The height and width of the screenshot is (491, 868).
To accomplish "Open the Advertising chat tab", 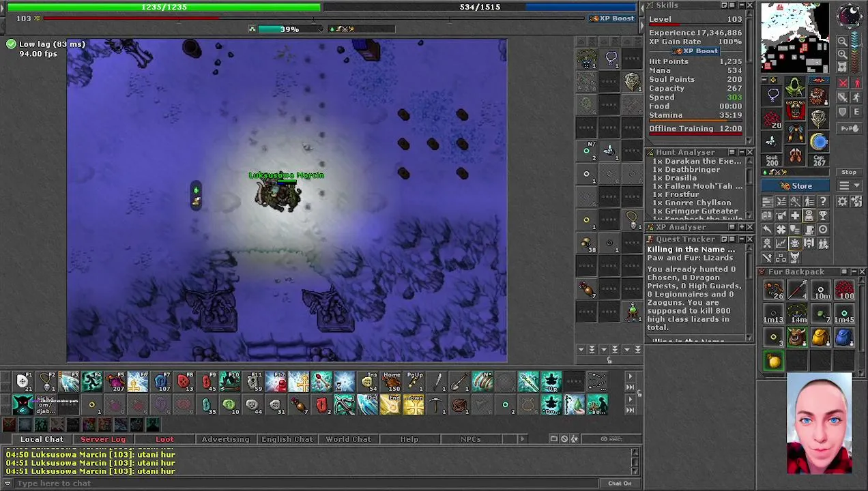I will click(225, 439).
